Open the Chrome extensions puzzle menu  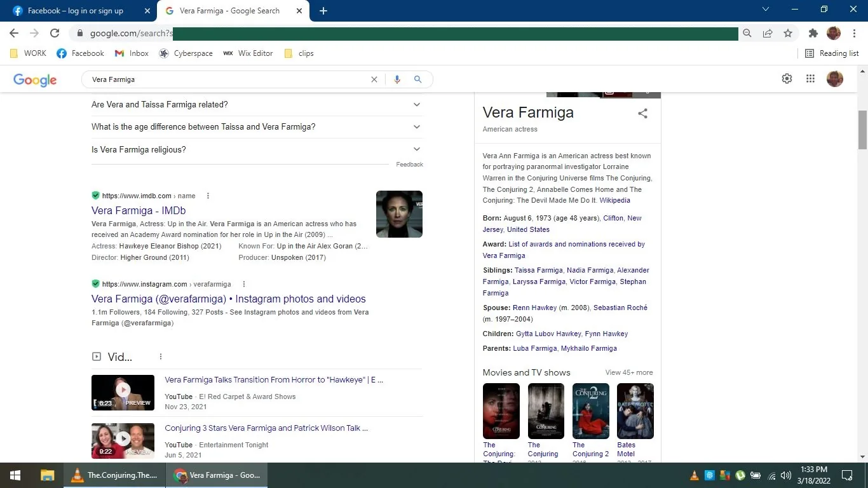pyautogui.click(x=813, y=33)
